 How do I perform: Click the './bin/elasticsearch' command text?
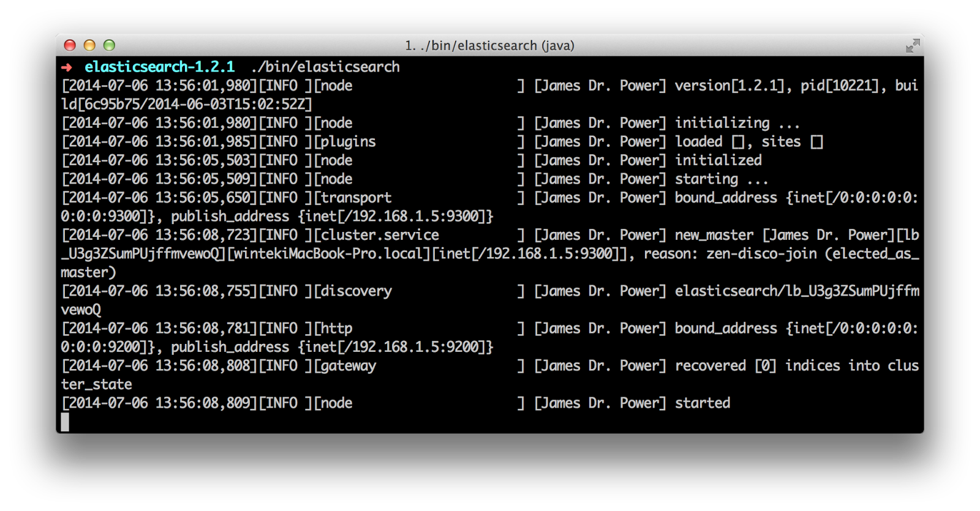[x=326, y=67]
